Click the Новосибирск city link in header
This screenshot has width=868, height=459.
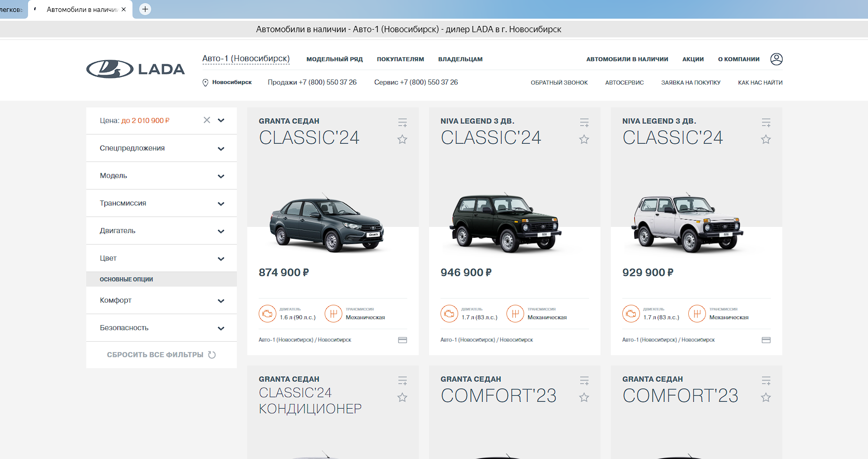pos(232,82)
